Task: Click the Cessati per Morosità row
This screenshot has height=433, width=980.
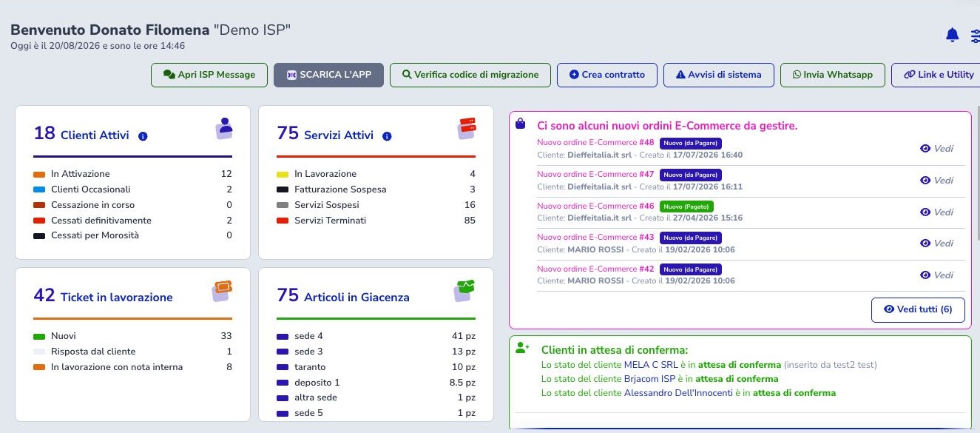Action: (132, 235)
